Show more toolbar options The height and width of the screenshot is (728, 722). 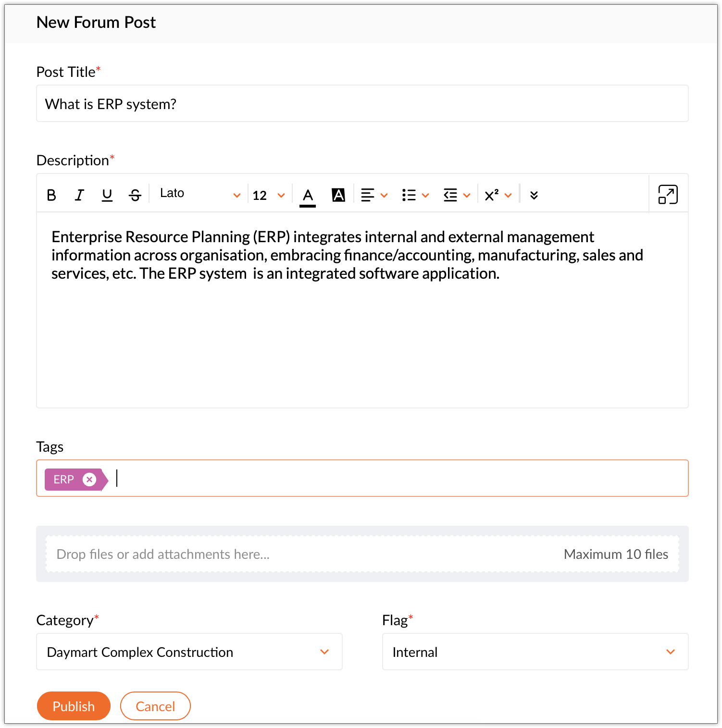coord(534,195)
